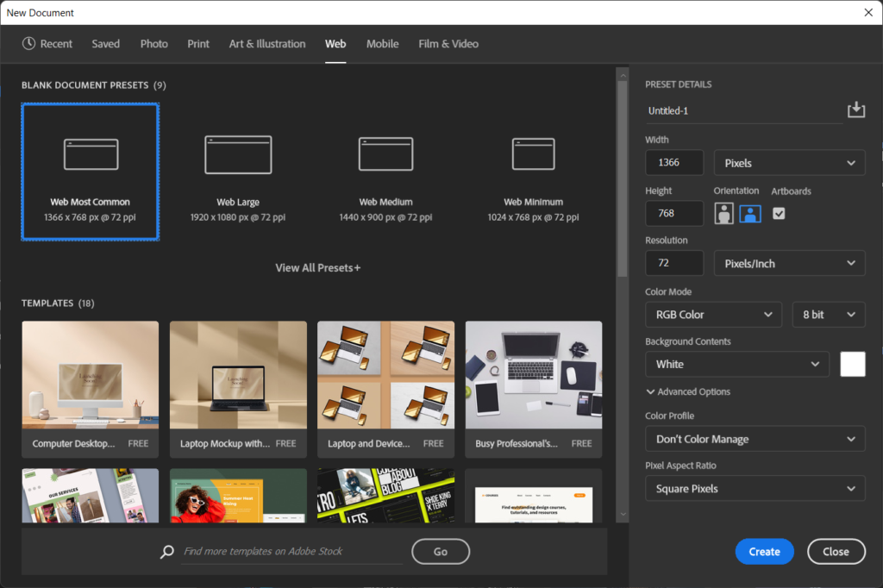The height and width of the screenshot is (588, 883).
Task: Click the Recent clock icon
Action: (29, 44)
